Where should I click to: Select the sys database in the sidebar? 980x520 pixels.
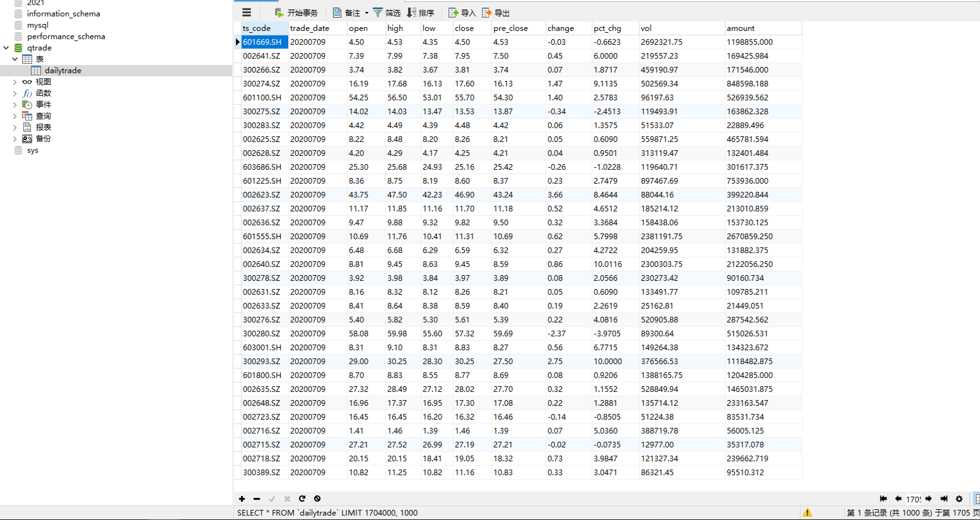click(x=32, y=150)
